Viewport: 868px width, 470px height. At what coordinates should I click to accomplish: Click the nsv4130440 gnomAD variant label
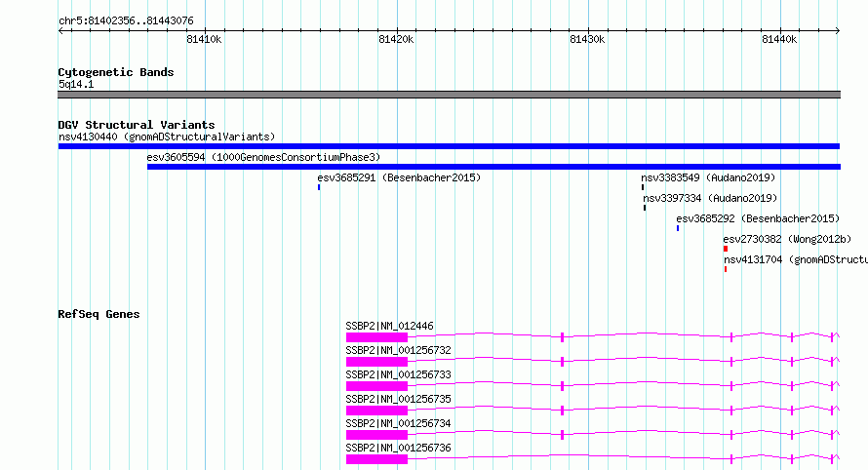click(x=167, y=137)
